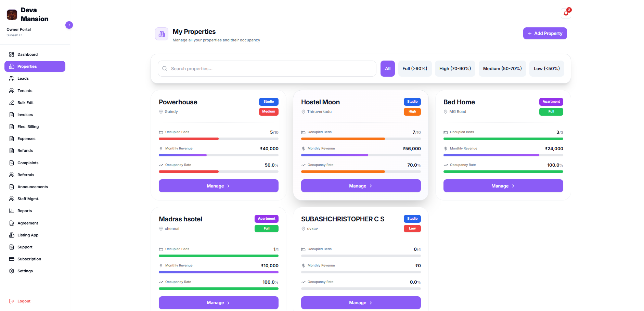Select the Full (>90%) occupancy filter

click(415, 68)
